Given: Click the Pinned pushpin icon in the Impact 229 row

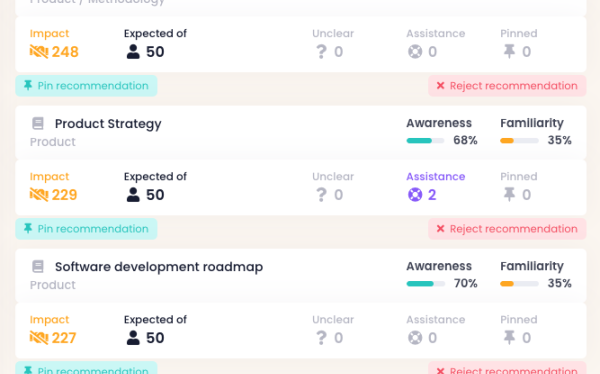Looking at the screenshot, I should point(509,194).
